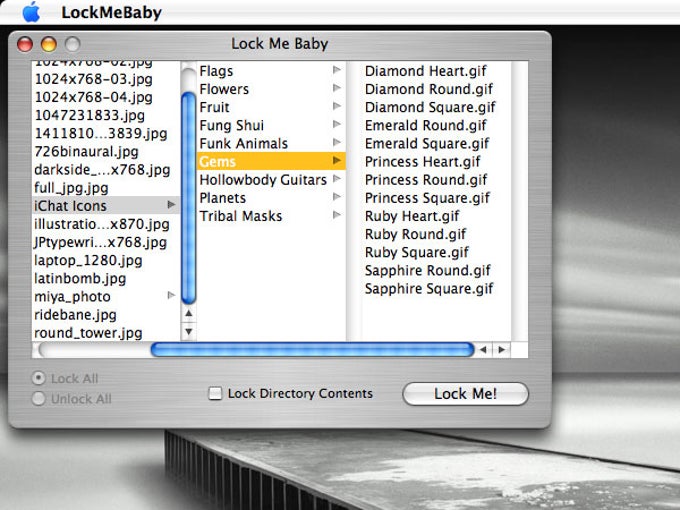Screen dimensions: 680x510
Task: Open the LockMeBaby application menu
Action: click(x=111, y=12)
